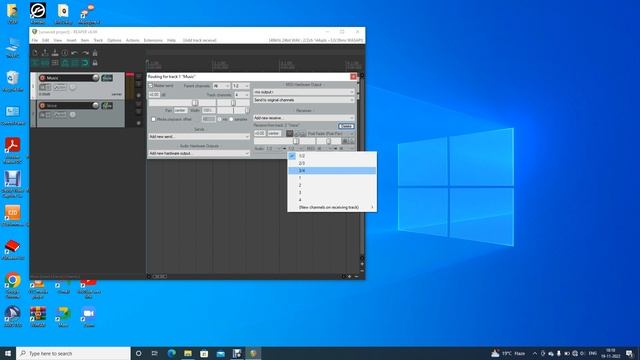Enable the Media playback offset checkbox
The height and width of the screenshot is (360, 640).
153,119
